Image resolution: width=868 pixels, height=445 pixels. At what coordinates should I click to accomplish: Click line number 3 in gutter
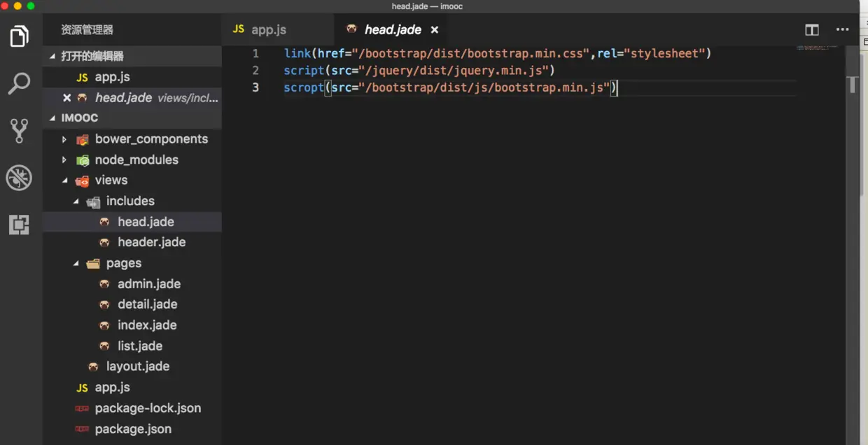[255, 87]
